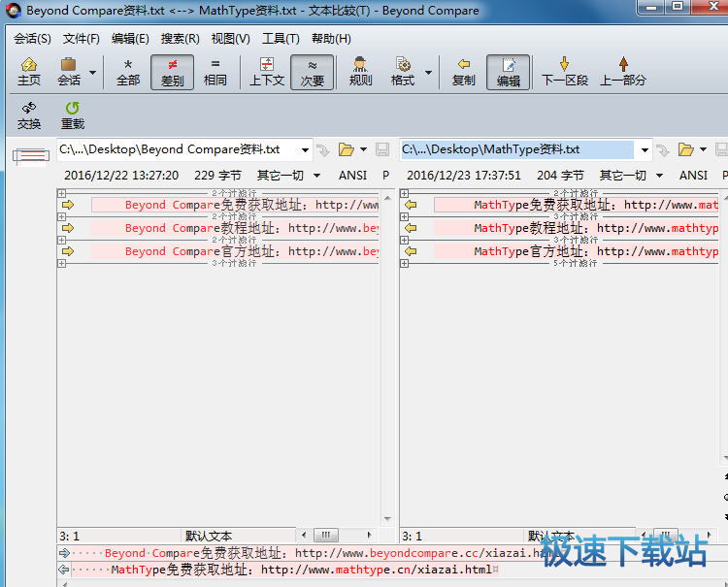The image size is (728, 587).
Task: Expand the last left collapsed section
Action: [x=62, y=263]
